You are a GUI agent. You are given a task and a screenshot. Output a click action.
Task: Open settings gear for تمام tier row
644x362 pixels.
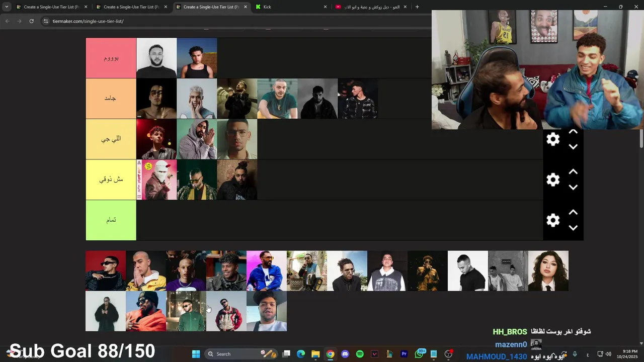click(553, 220)
